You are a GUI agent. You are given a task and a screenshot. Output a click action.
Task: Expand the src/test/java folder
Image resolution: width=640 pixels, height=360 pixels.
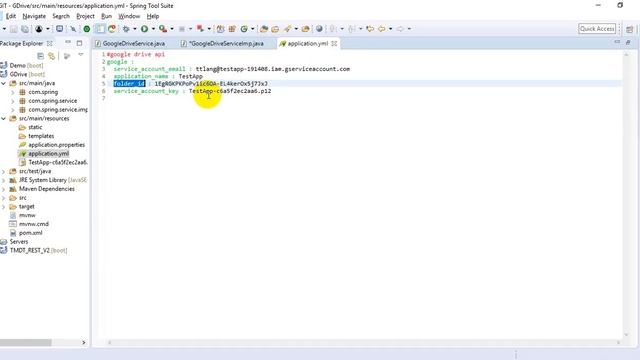point(4,171)
